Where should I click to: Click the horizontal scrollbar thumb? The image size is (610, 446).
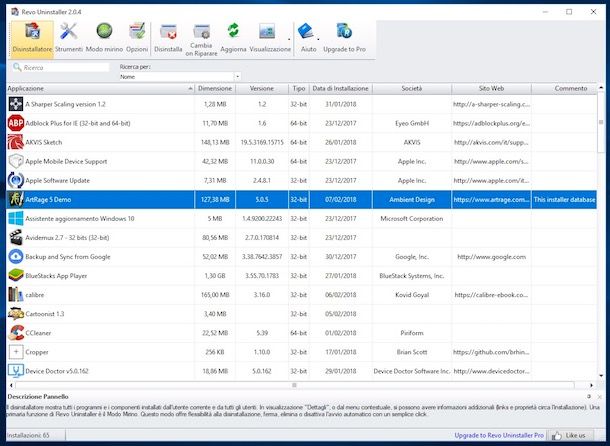tap(294, 385)
